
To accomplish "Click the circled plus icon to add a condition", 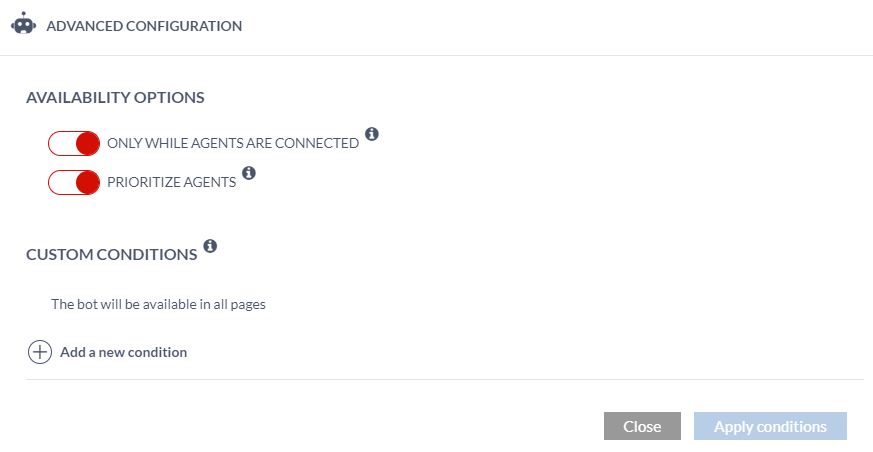I will tap(39, 352).
